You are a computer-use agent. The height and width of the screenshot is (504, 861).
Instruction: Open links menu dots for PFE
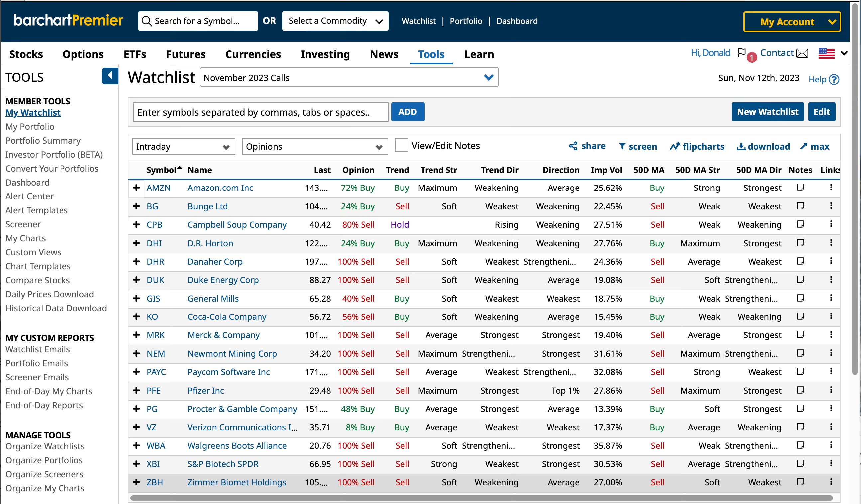pos(831,390)
